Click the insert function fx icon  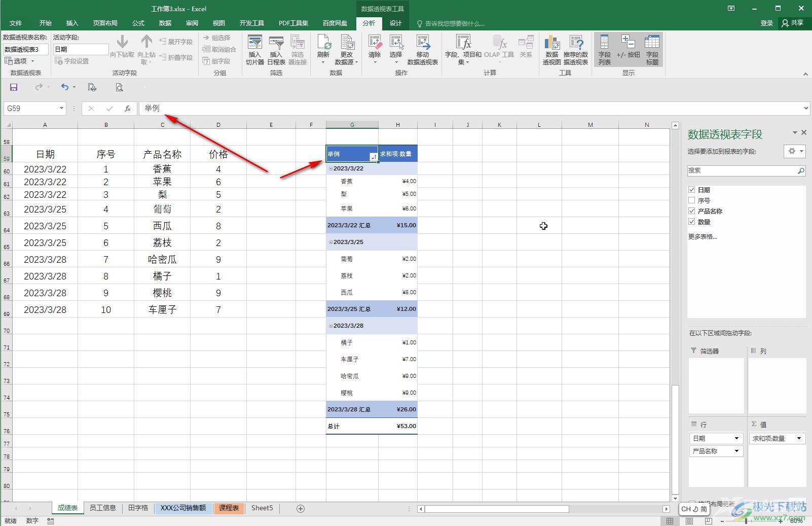(x=128, y=109)
